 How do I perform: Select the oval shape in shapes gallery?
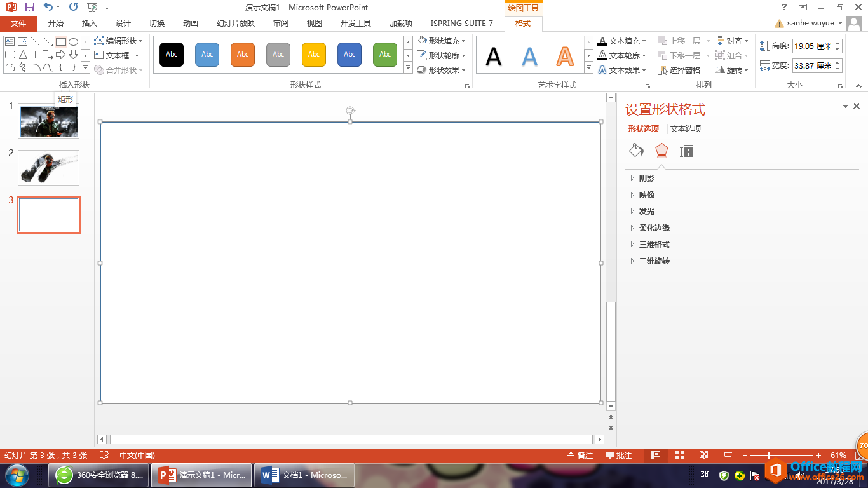tap(74, 42)
